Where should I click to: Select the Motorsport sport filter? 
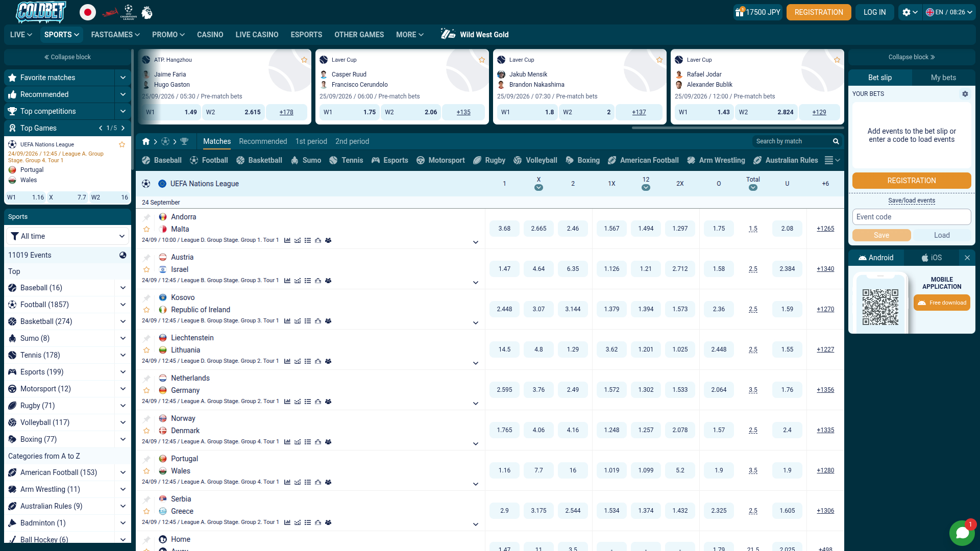[x=441, y=160]
